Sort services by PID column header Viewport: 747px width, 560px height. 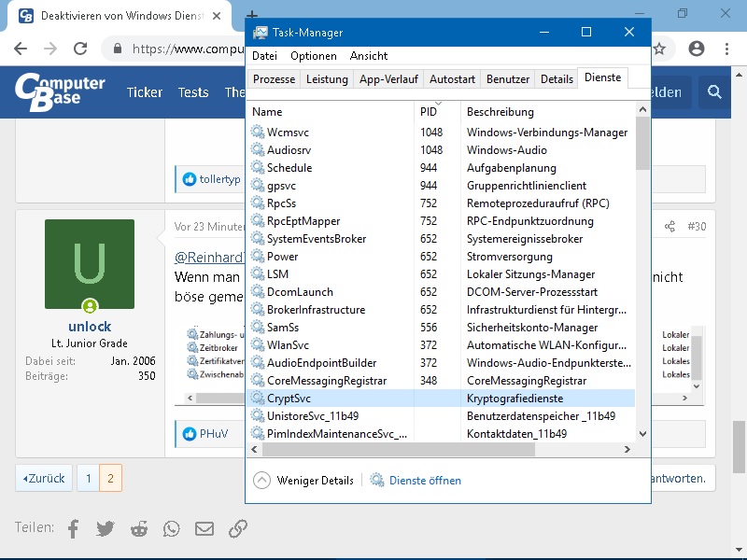[x=437, y=112]
